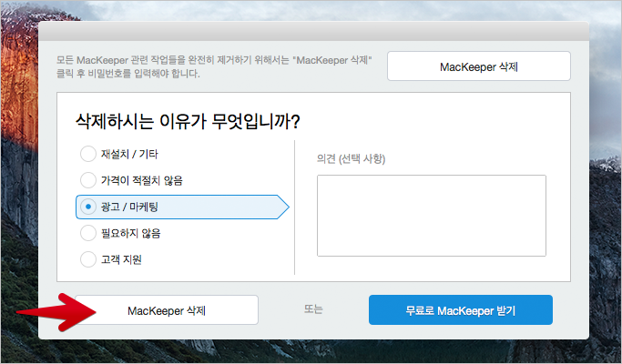Click the 의견 (선택 사항) label

pyautogui.click(x=351, y=159)
